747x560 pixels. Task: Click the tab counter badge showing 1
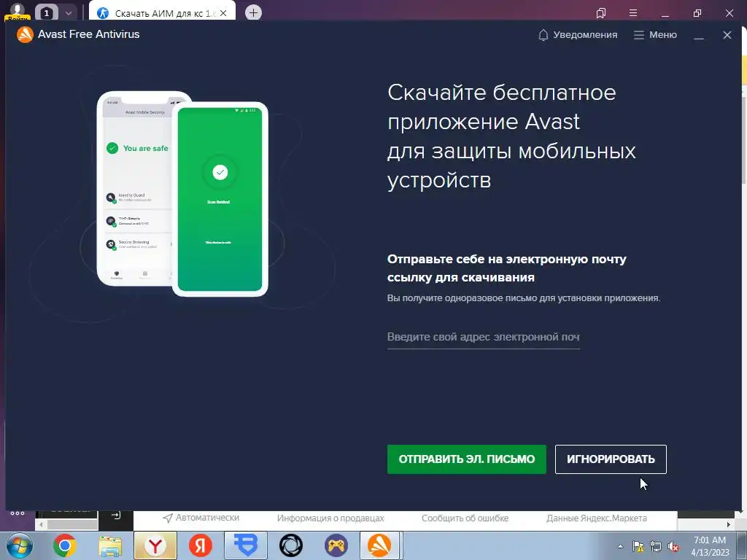pyautogui.click(x=46, y=13)
